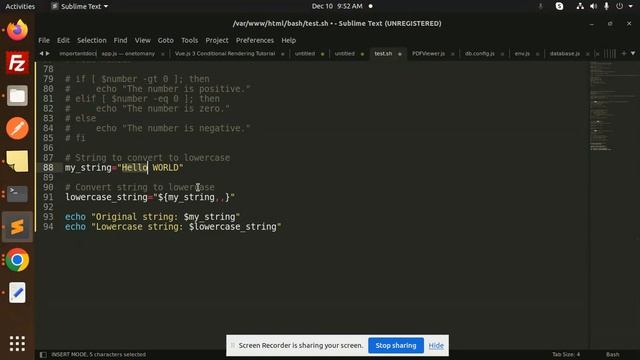
Task: Click the next tab arrow in tab bar
Action: point(48,53)
